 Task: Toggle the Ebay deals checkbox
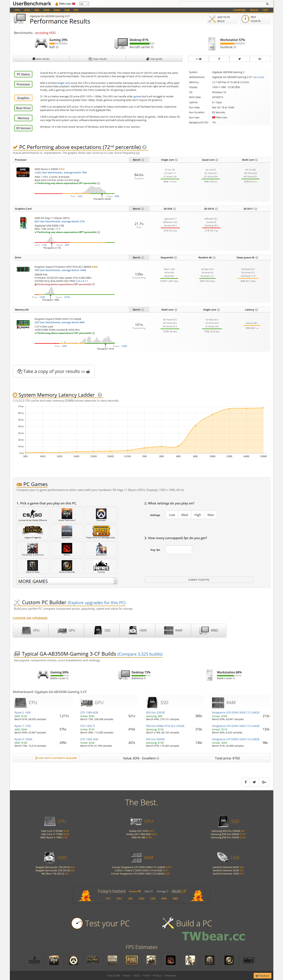152,891
